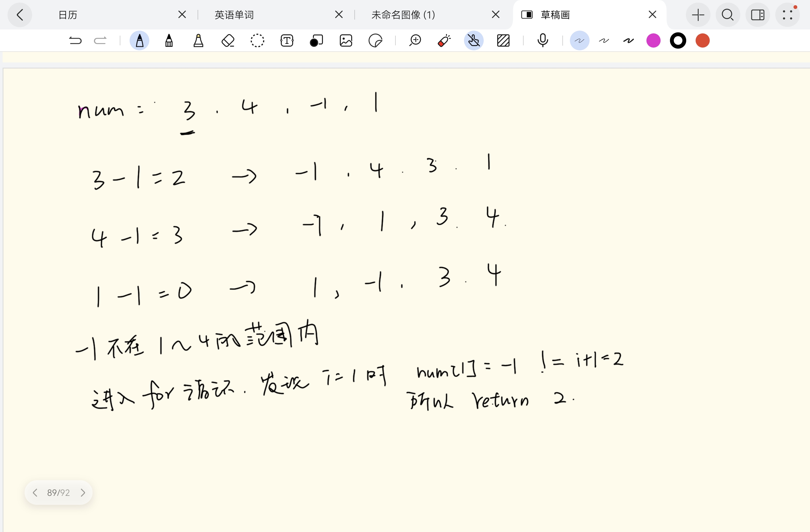Screen dimensions: 810x532
Task: Open the insert image tool
Action: click(346, 40)
